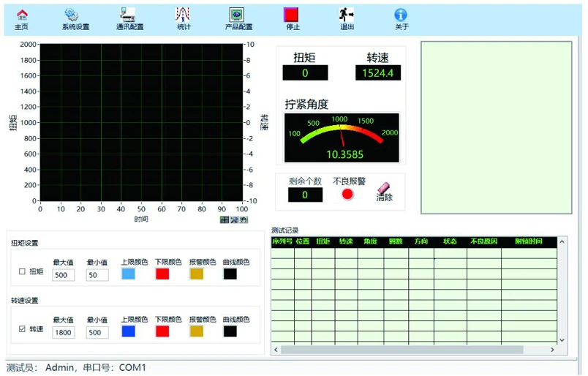Click the black torque-speed chart area
Viewport: 588px width, 376px height.
[141, 122]
